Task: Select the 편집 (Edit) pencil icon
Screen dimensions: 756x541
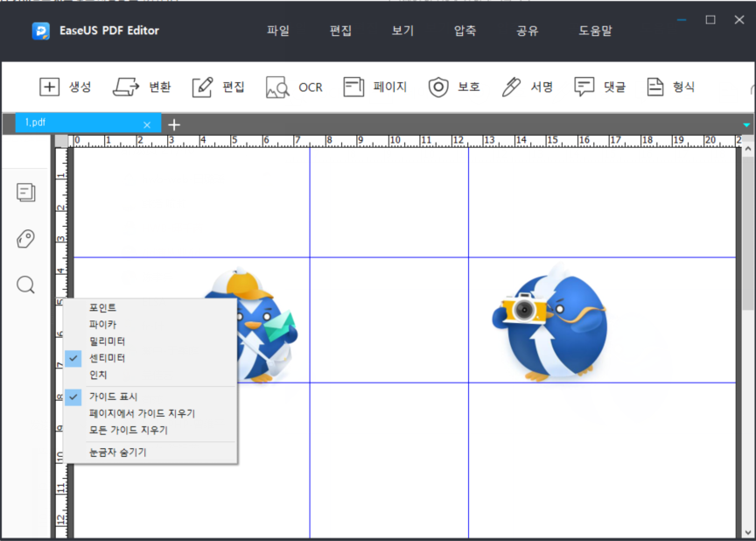Action: [x=202, y=87]
